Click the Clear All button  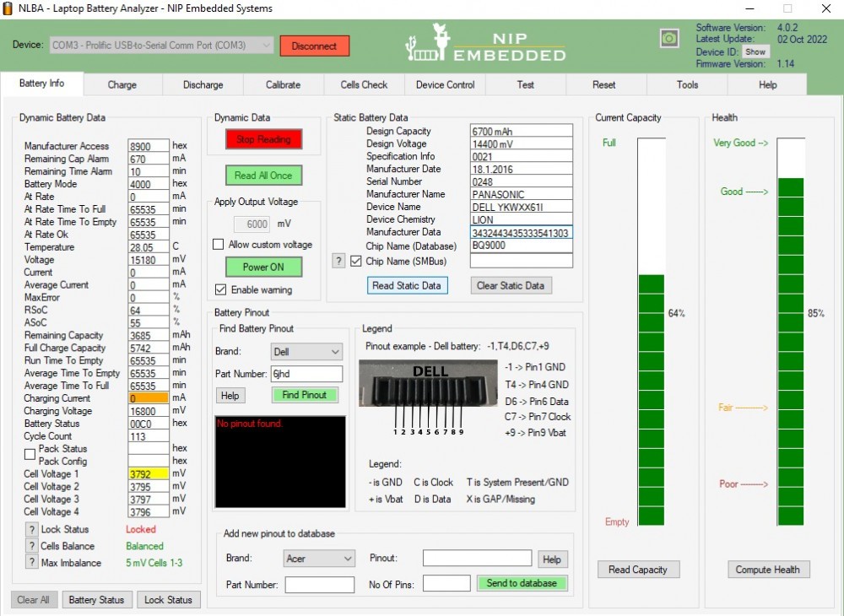[x=34, y=600]
